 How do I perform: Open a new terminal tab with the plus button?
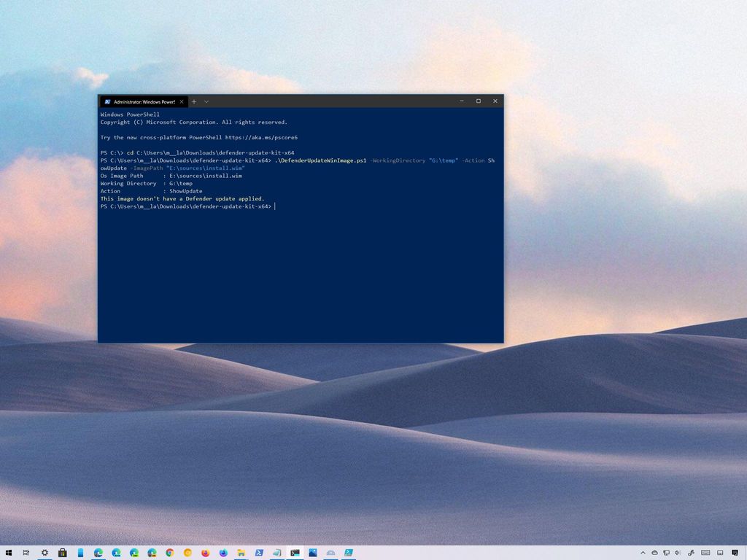(194, 101)
